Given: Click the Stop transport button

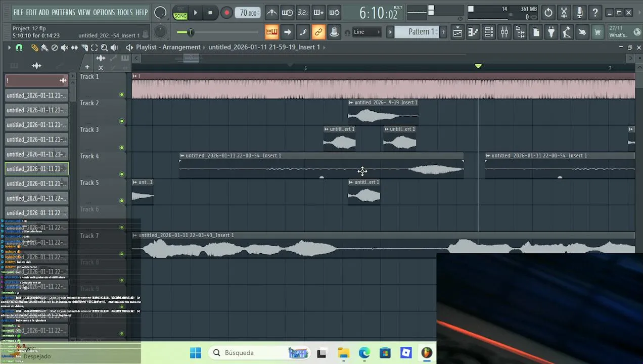Looking at the screenshot, I should (210, 13).
